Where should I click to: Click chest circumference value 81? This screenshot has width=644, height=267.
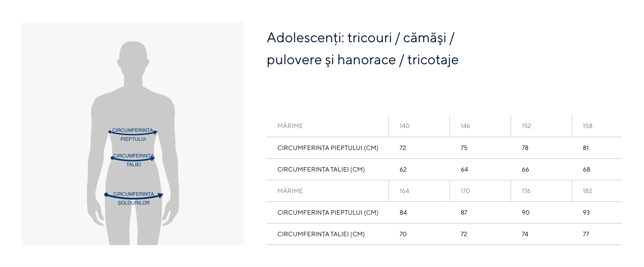pyautogui.click(x=586, y=148)
